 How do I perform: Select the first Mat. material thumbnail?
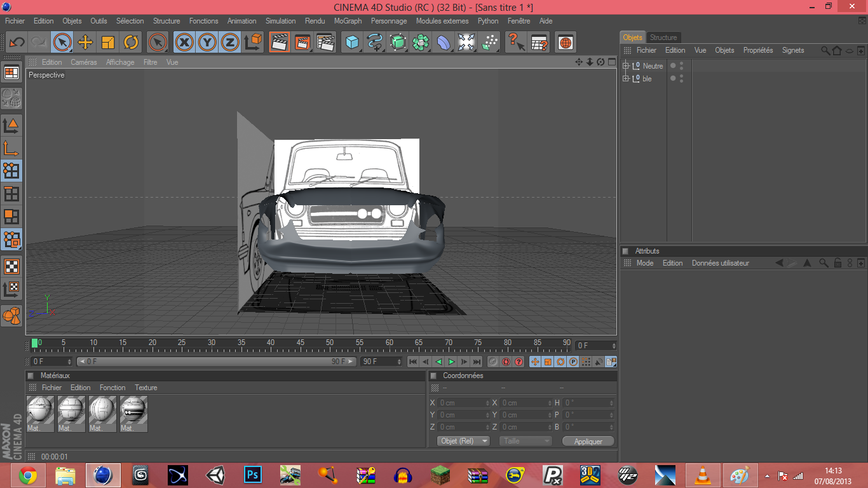pyautogui.click(x=40, y=414)
